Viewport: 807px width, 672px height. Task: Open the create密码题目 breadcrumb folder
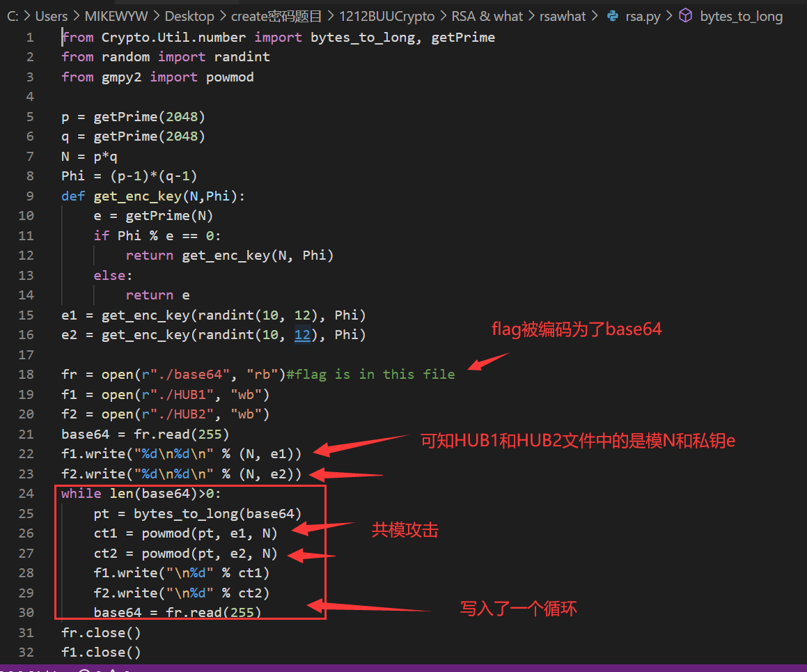(x=276, y=17)
